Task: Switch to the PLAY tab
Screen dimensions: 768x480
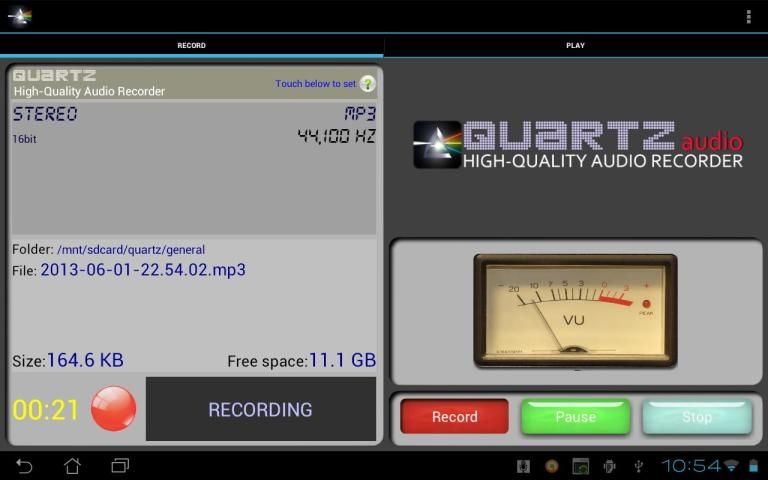Action: [x=575, y=45]
